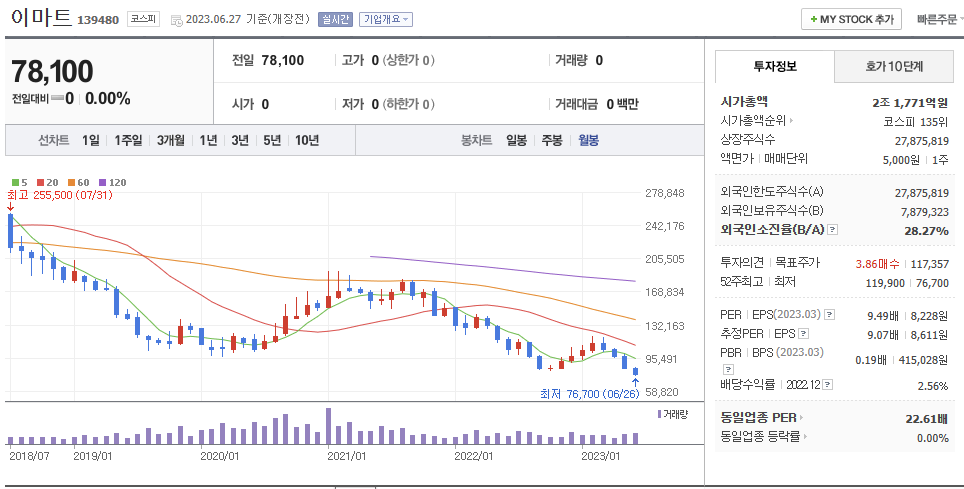The image size is (964, 489).
Task: Click help icon next to 외국인소진율(B/A)
Action: pyautogui.click(x=832, y=230)
